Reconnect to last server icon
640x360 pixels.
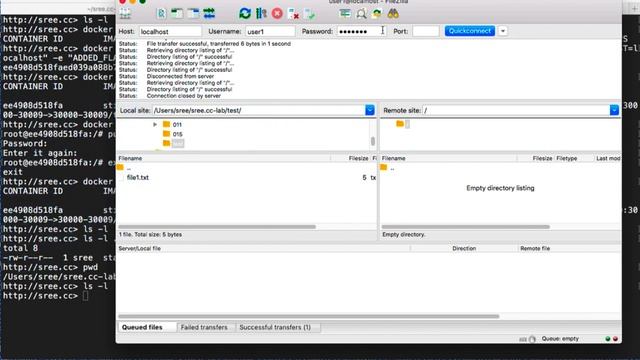click(x=309, y=14)
